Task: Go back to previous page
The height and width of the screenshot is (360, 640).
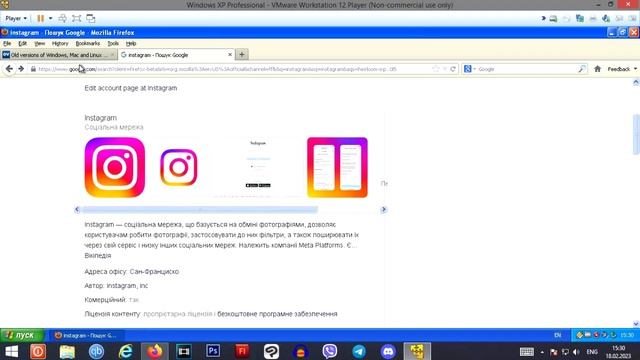Action: pos(9,69)
